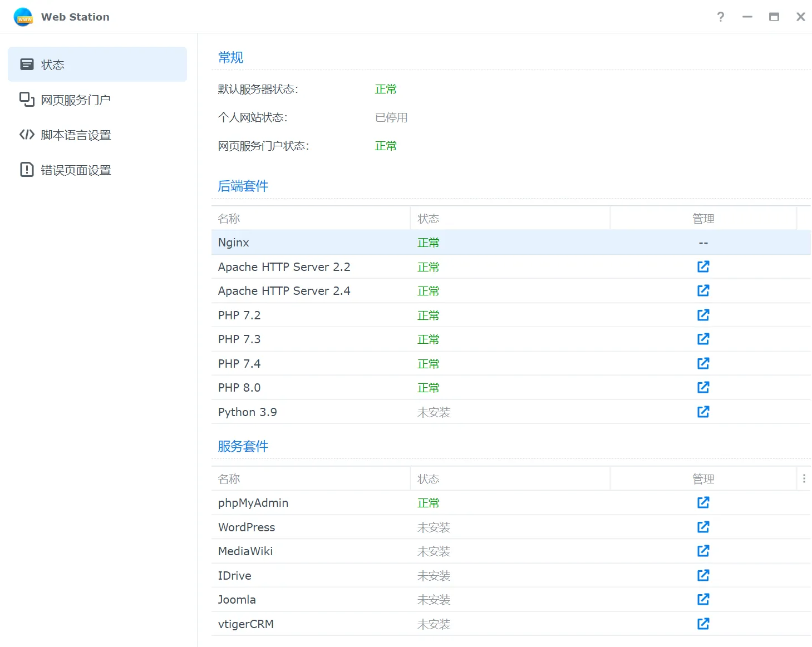Screen dimensions: 812x647
Task: Open column options menu in service packages table
Action: (x=804, y=478)
